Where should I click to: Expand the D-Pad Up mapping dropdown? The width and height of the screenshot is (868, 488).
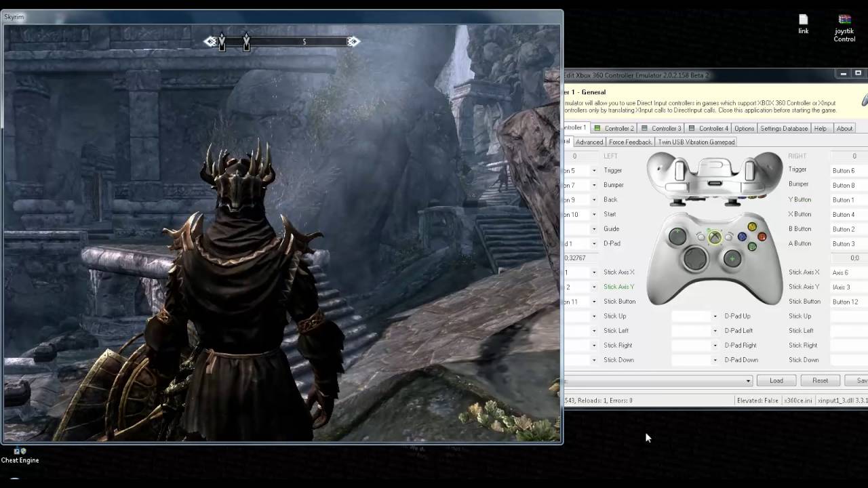coord(715,317)
